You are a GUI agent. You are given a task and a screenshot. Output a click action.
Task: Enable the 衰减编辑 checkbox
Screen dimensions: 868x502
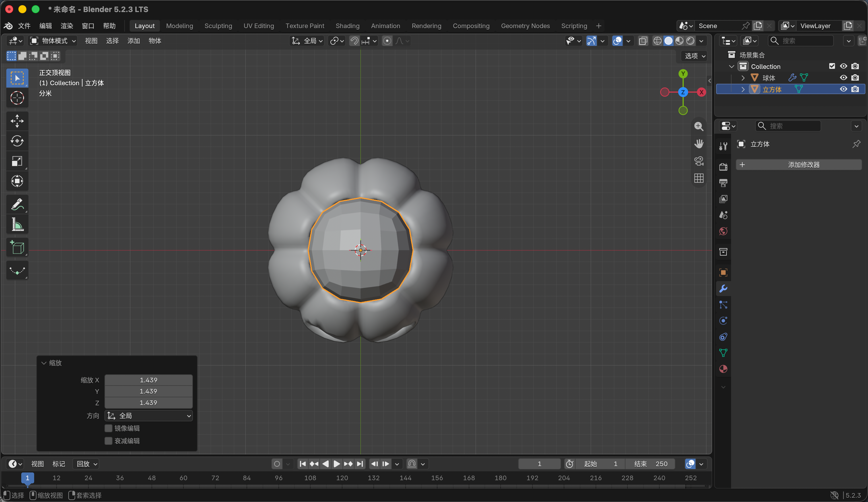[x=108, y=441]
